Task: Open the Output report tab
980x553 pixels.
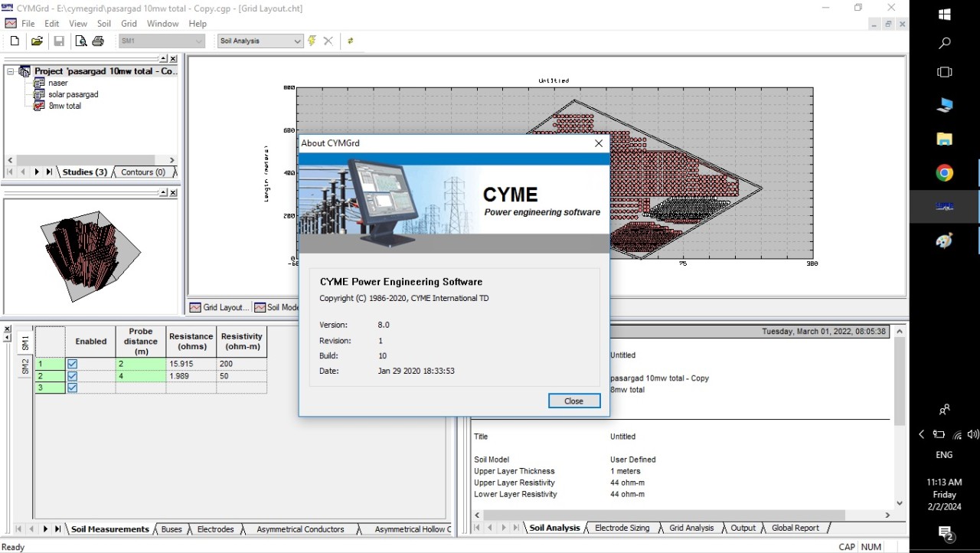Action: (x=743, y=528)
